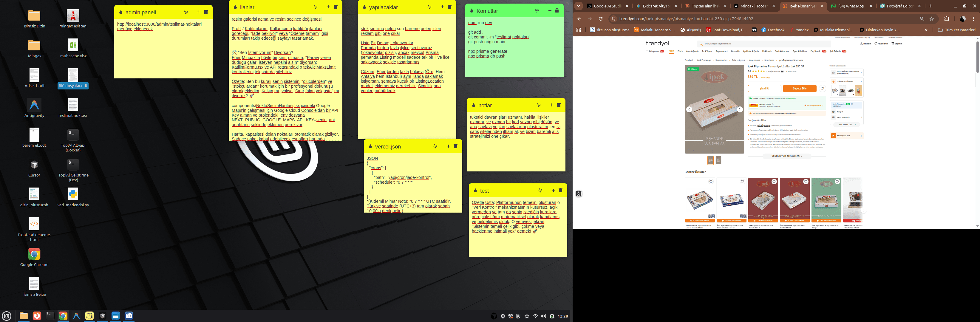980x322 pixels.
Task: Open the Kategoriler menu on Trendyol
Action: coord(655,51)
